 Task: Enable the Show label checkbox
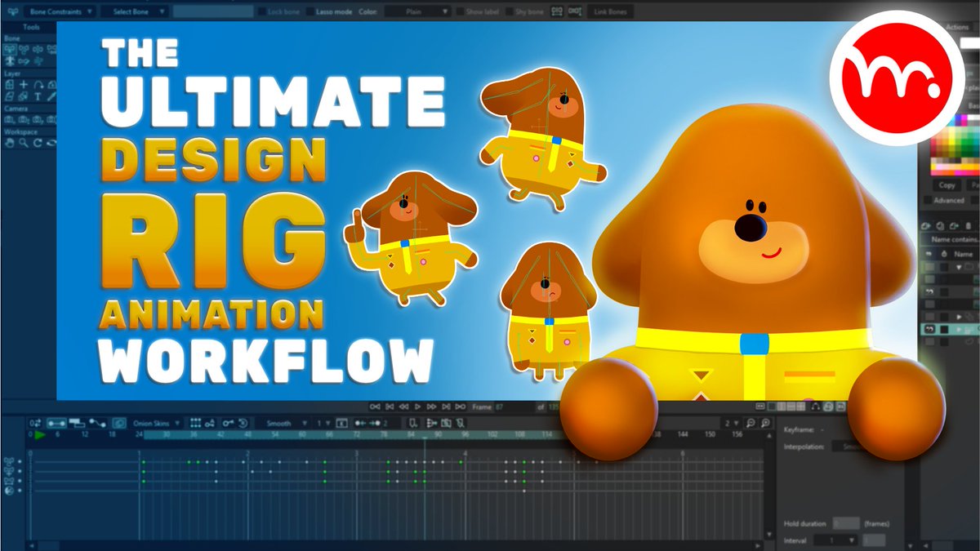tap(459, 12)
